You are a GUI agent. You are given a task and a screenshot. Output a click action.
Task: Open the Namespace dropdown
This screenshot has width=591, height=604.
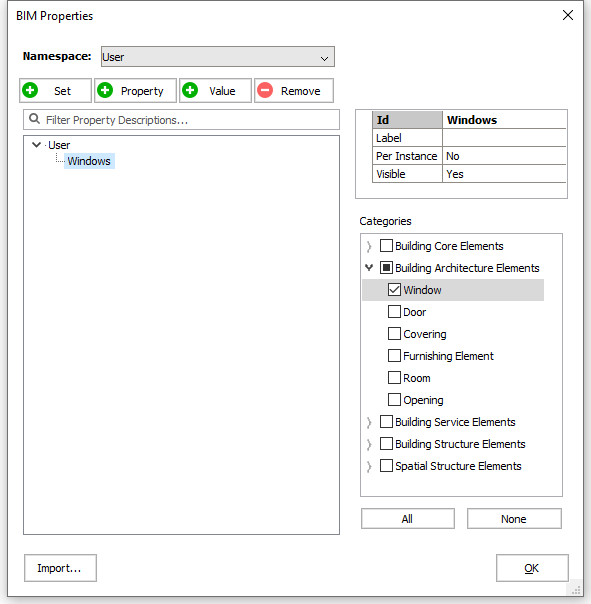[x=218, y=57]
